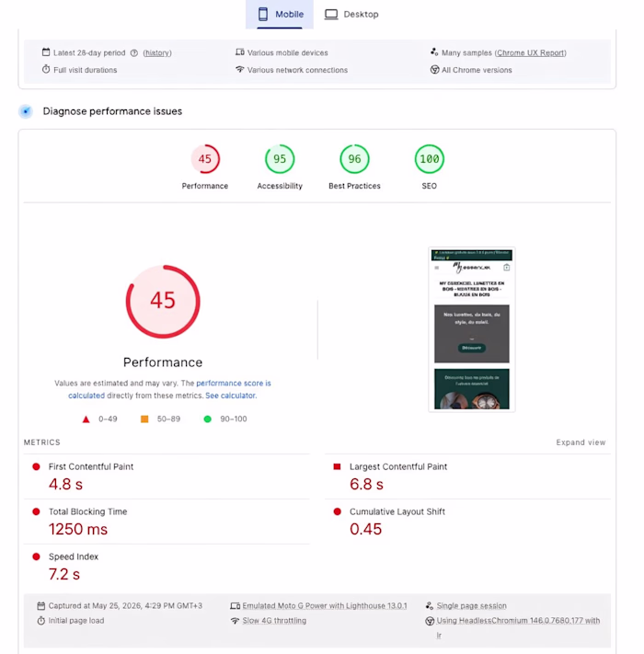Open the See calculator link

[x=230, y=396]
